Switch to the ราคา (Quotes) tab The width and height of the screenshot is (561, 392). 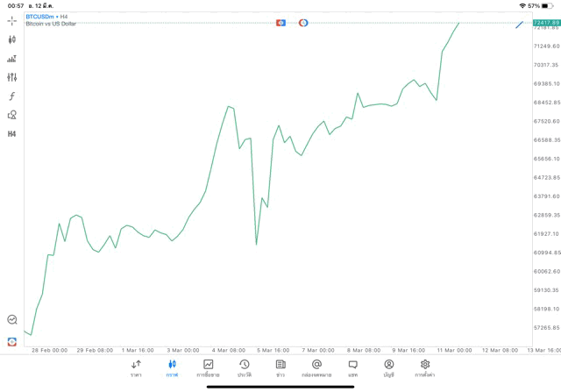(136, 367)
